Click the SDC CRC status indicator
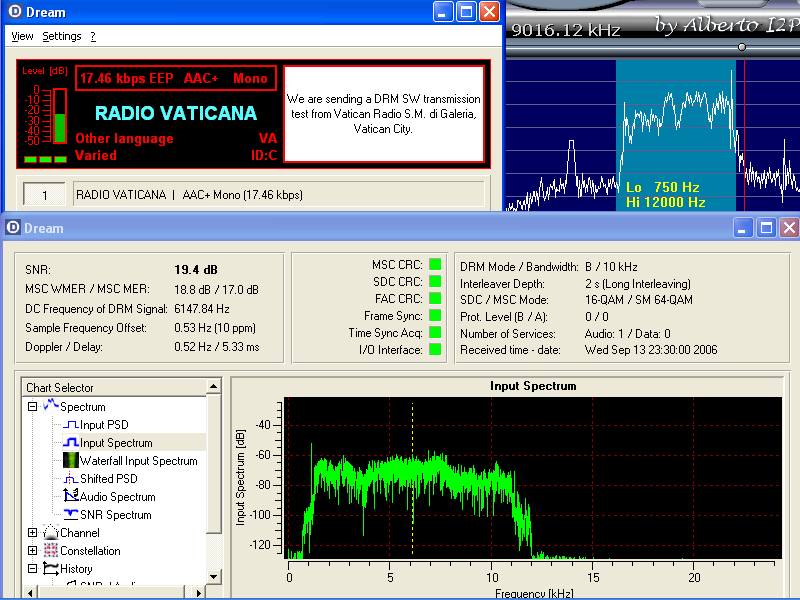800x600 pixels. [435, 281]
